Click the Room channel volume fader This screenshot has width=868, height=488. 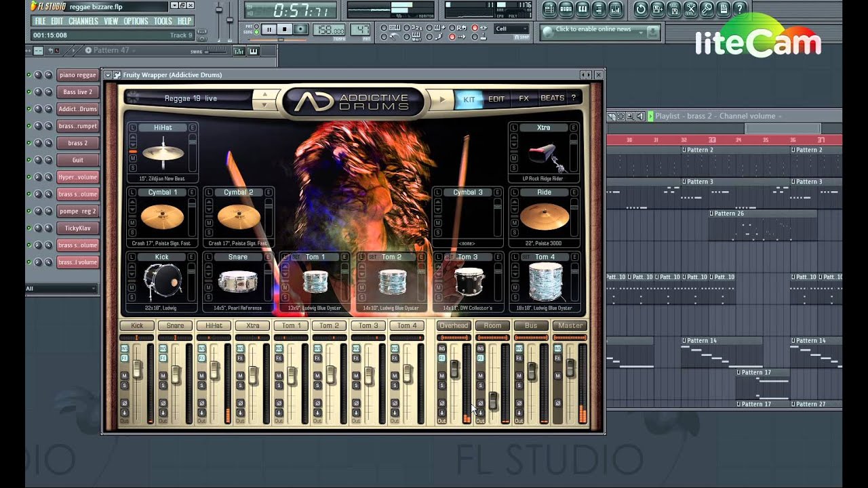point(493,400)
